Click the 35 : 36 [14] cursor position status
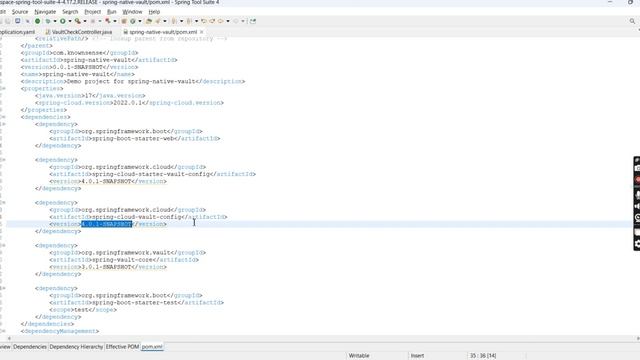The height and width of the screenshot is (360, 640). click(x=483, y=356)
